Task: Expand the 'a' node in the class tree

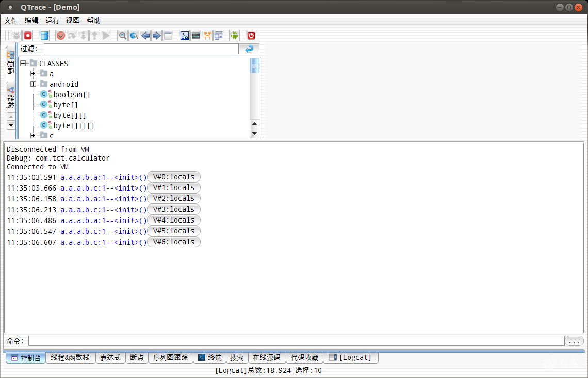Action: pyautogui.click(x=33, y=73)
